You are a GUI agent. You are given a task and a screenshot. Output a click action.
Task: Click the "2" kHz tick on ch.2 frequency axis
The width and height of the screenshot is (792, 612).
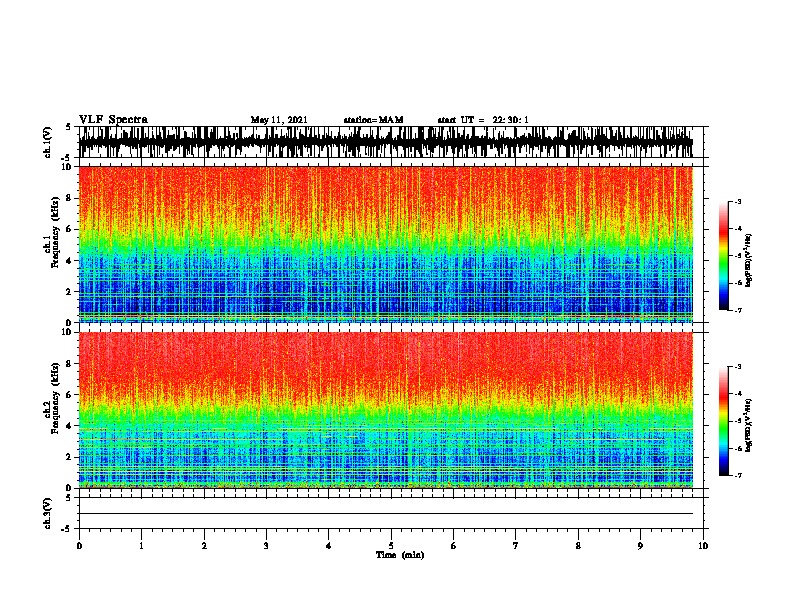pyautogui.click(x=70, y=457)
